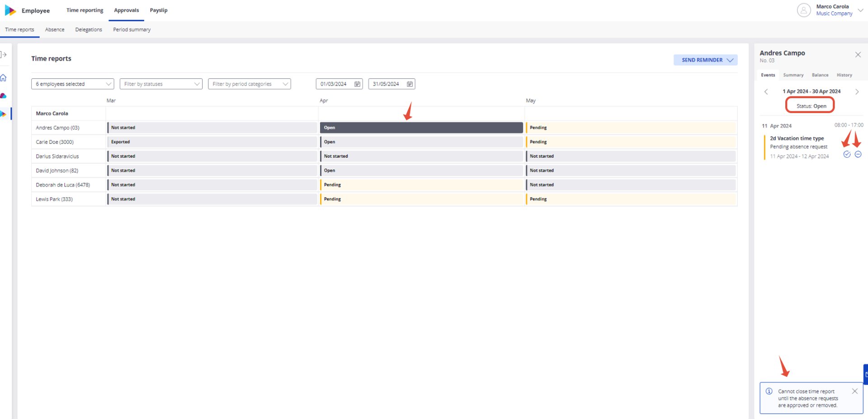Open the blue feedback tab at edge
Viewport: 868px width, 419px height.
[x=865, y=375]
